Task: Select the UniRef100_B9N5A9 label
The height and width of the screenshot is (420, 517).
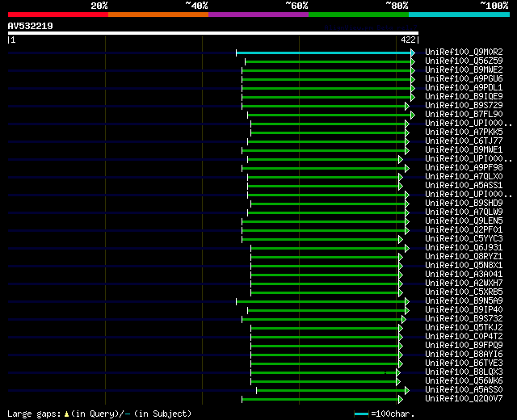Action: click(x=464, y=301)
